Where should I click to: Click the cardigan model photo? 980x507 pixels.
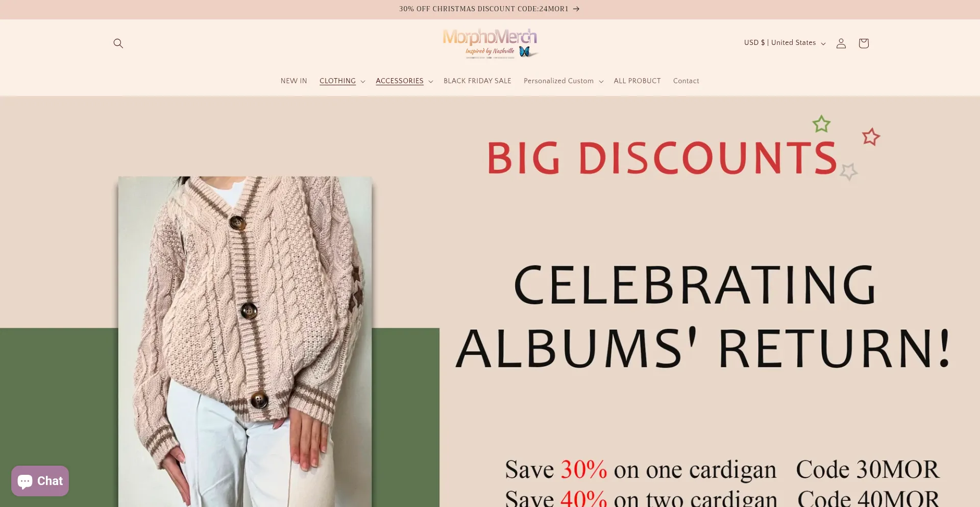tap(245, 342)
